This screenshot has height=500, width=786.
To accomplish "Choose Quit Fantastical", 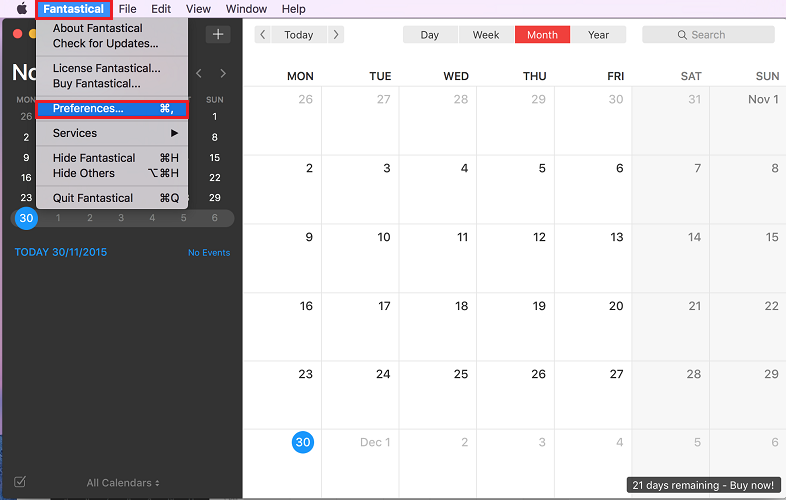I will [112, 198].
